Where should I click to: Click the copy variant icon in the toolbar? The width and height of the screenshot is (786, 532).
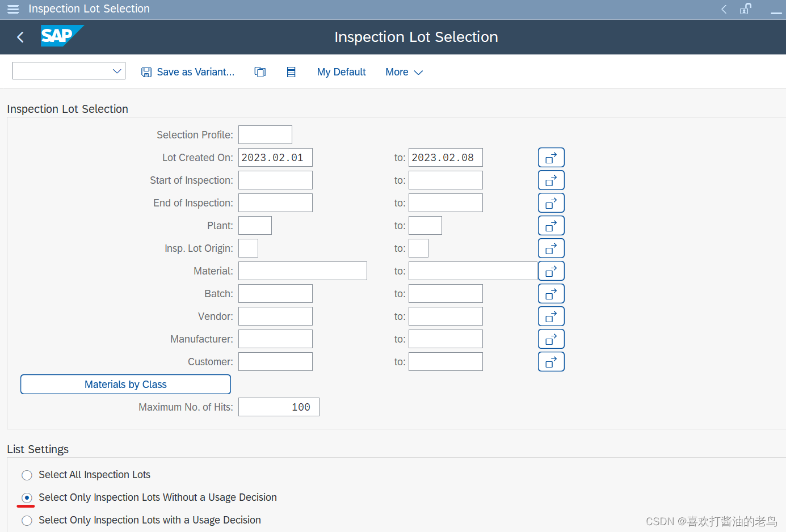[x=260, y=71]
